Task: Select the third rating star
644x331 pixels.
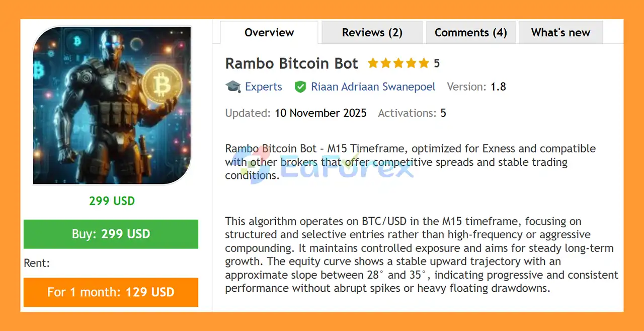Action: click(x=398, y=63)
